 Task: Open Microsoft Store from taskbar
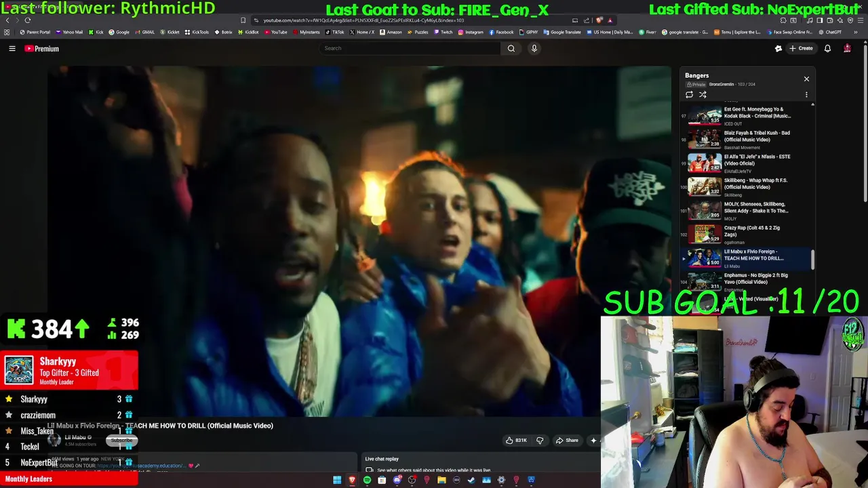tap(382, 481)
